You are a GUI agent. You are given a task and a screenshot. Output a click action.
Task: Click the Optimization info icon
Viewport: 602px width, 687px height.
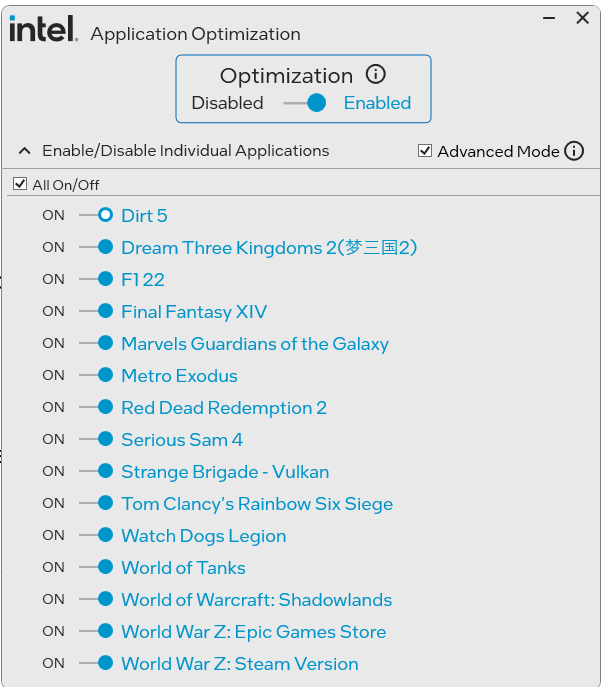click(x=376, y=75)
